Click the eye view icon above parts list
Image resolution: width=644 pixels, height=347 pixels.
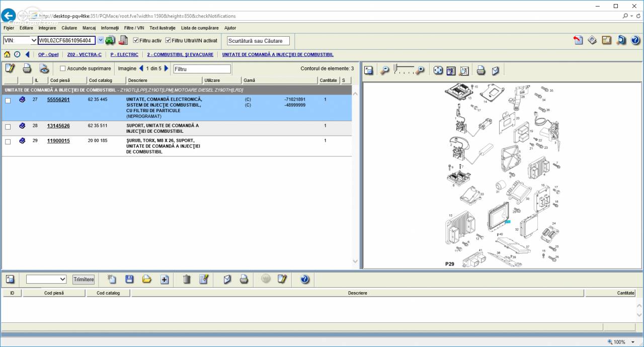point(44,68)
